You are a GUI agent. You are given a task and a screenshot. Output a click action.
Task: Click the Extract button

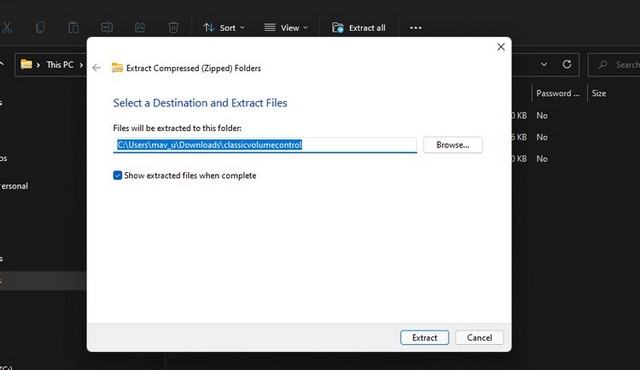tap(424, 337)
